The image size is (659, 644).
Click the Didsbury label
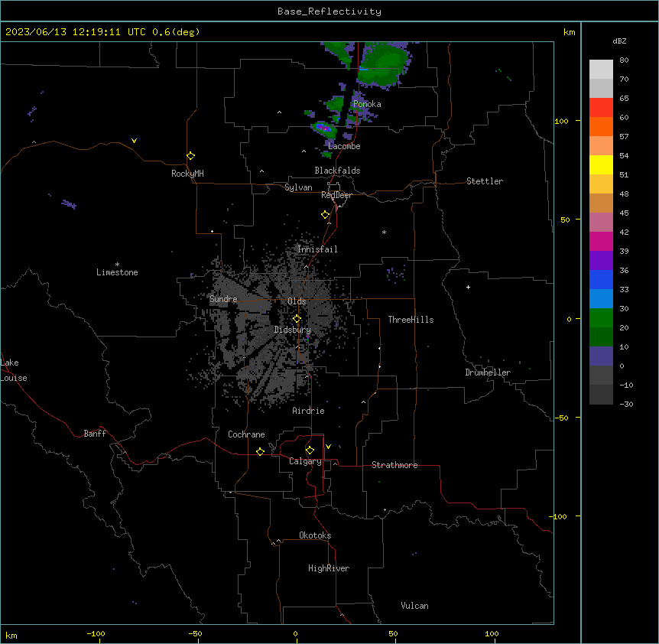click(x=293, y=330)
